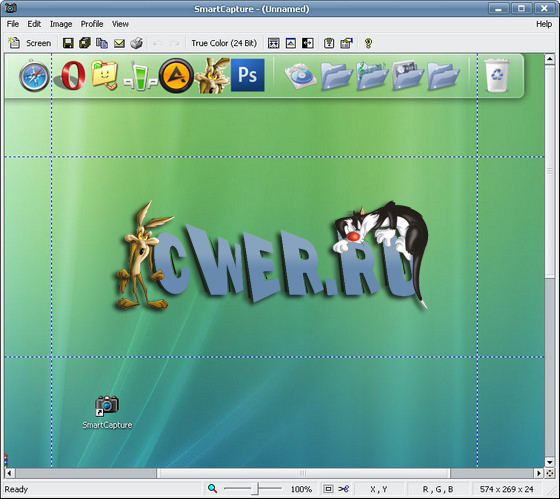
Task: Click the black-and-white arrow flip image icon
Action: click(x=308, y=43)
